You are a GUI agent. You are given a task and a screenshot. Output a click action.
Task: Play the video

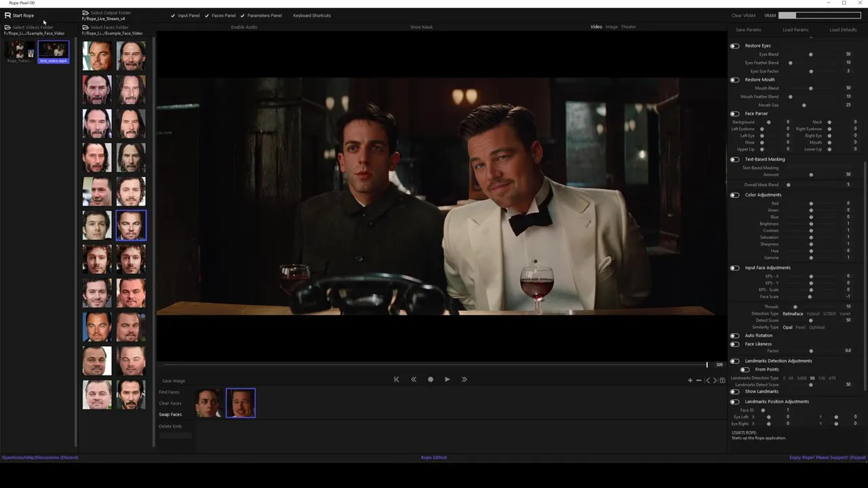(x=447, y=380)
